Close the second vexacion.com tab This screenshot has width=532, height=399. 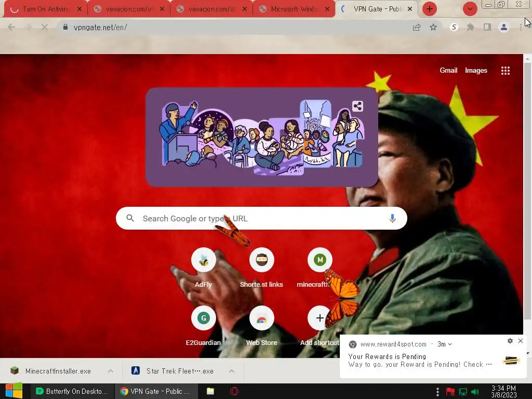[x=245, y=9]
